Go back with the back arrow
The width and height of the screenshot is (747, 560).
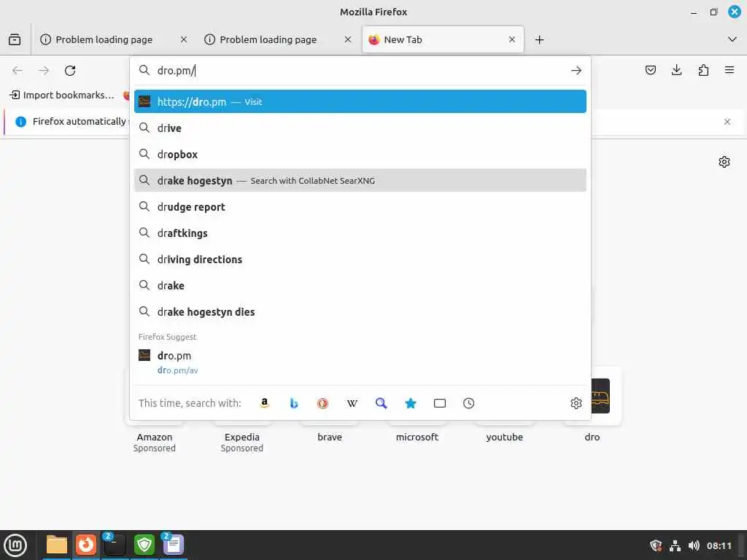(x=18, y=71)
